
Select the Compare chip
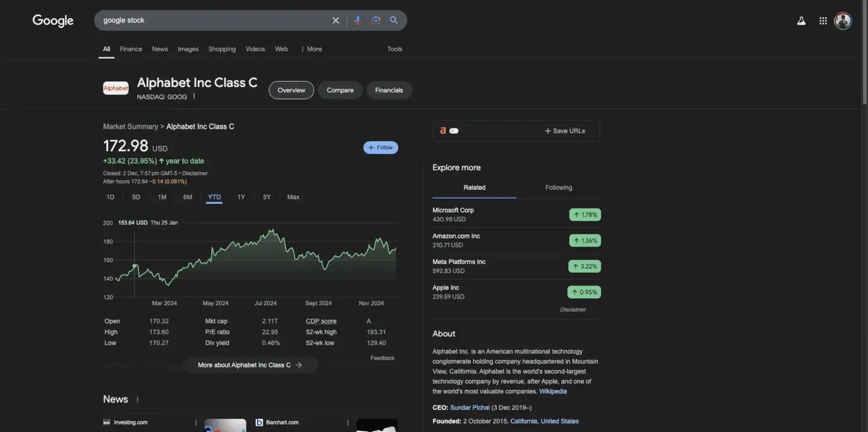point(340,90)
